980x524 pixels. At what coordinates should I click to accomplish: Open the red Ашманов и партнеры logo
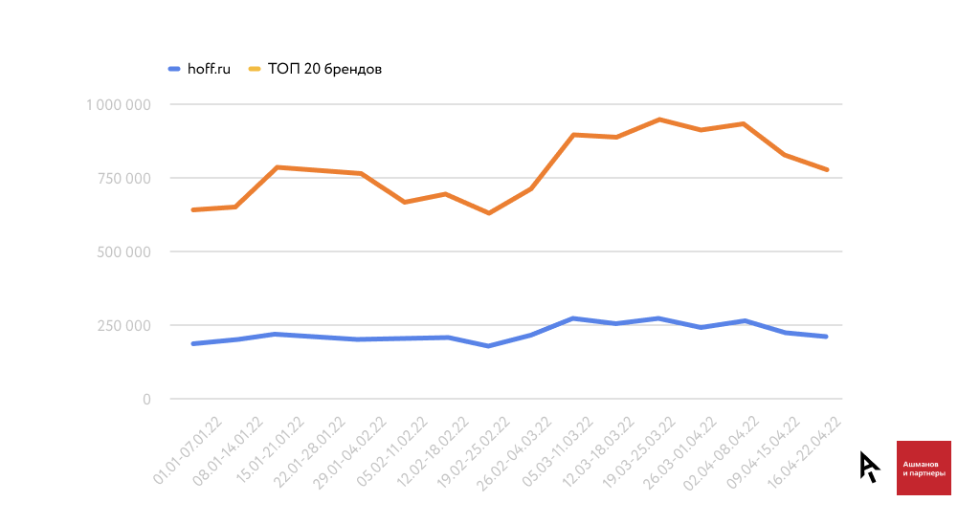pos(924,468)
